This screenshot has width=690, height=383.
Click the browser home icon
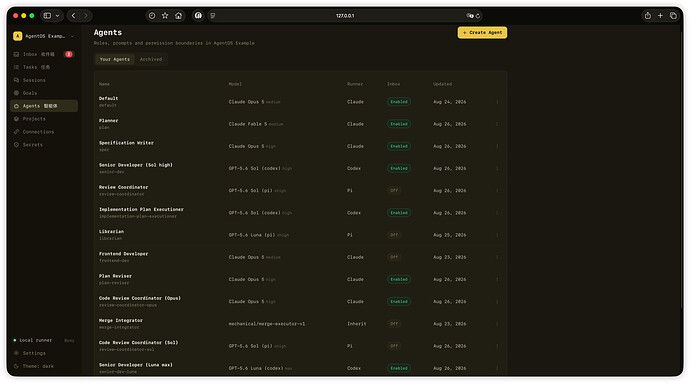click(x=178, y=16)
